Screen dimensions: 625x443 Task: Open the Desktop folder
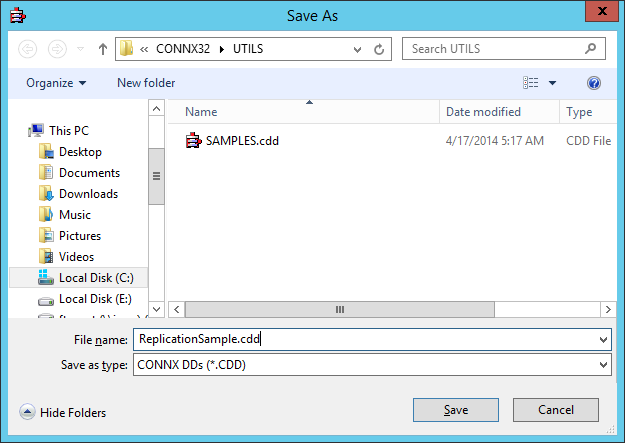tap(80, 152)
